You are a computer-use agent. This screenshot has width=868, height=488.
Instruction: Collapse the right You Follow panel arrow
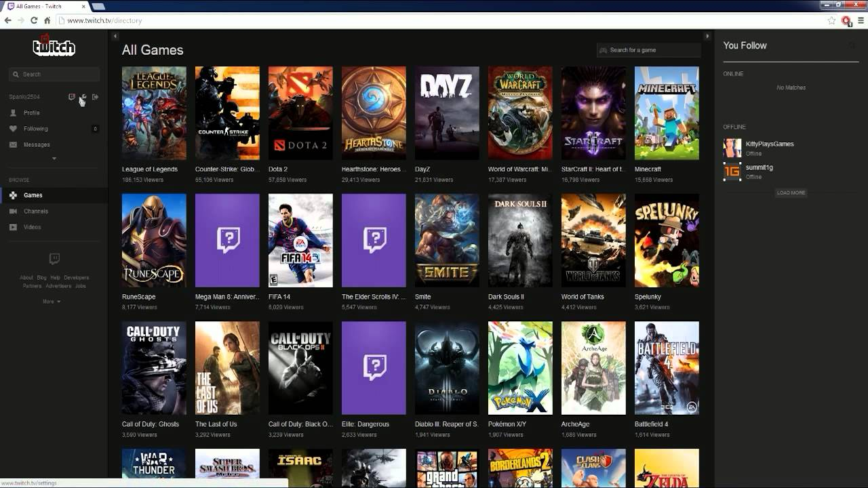[x=707, y=36]
